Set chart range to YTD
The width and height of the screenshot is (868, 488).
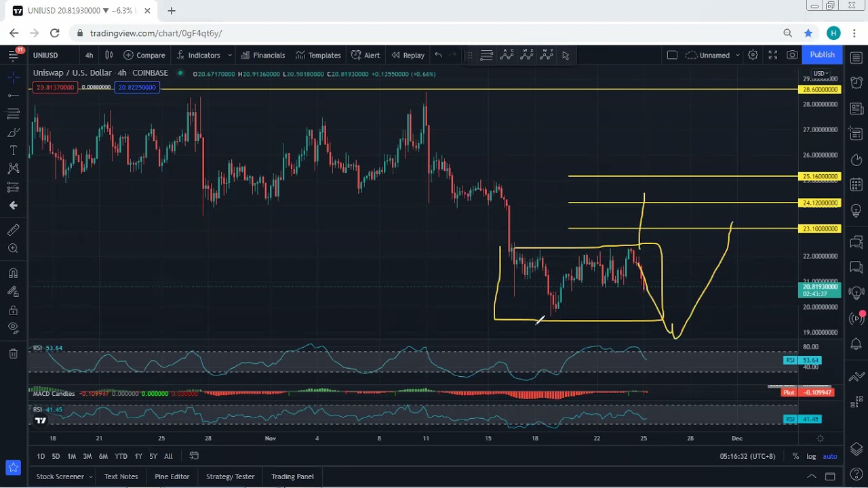tap(121, 456)
